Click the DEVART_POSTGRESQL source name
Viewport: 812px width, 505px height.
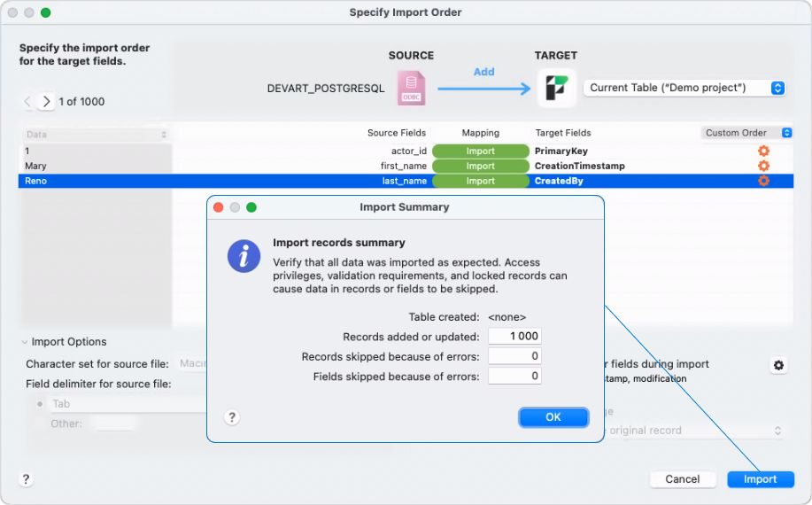pyautogui.click(x=326, y=89)
